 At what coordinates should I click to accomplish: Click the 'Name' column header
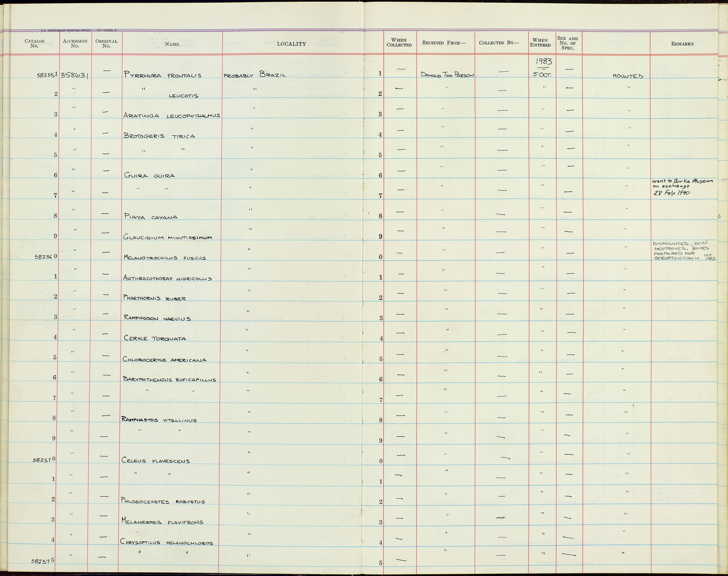coord(172,44)
